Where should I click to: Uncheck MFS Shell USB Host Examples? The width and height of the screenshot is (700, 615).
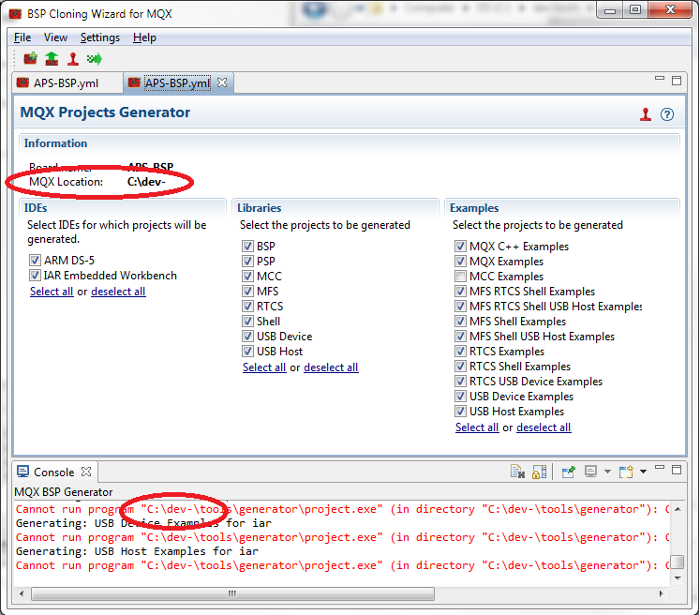tap(460, 337)
